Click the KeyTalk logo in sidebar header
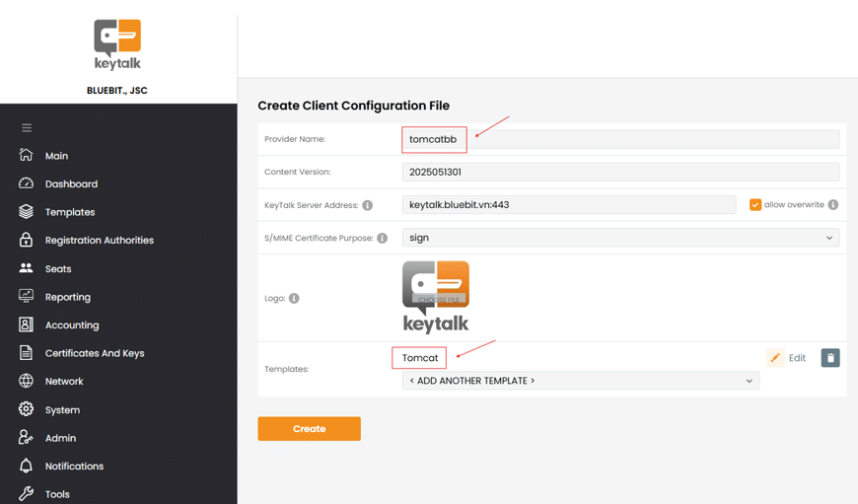The width and height of the screenshot is (858, 504). (117, 45)
